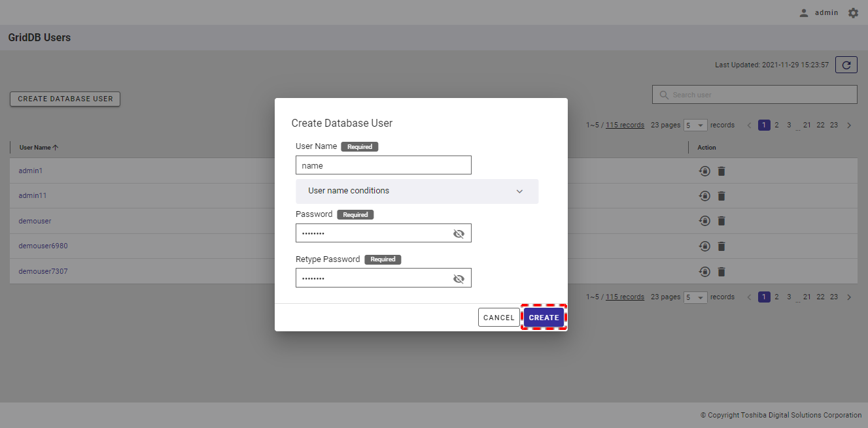Screen dimensions: 868x428
Task: Delete demouser with the trash icon
Action: pos(721,221)
